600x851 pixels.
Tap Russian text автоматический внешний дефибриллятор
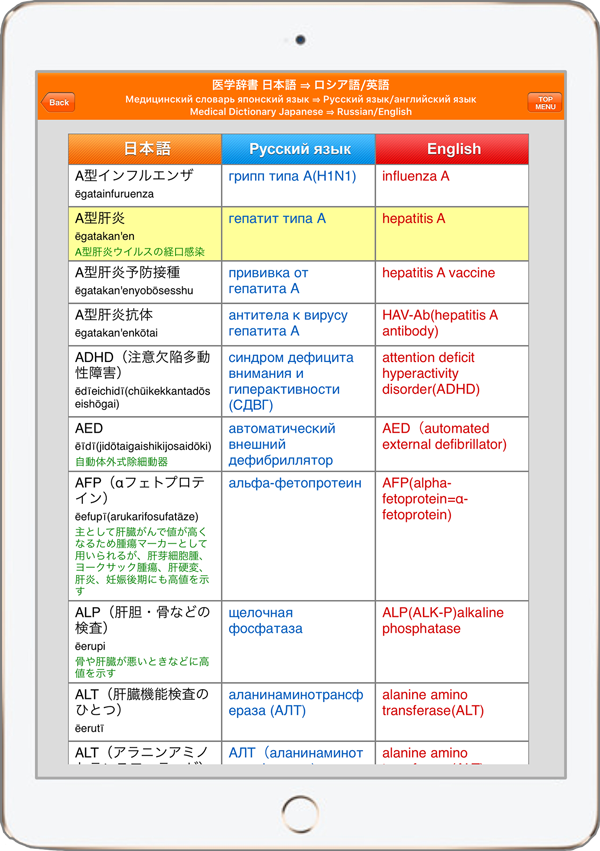(x=282, y=444)
